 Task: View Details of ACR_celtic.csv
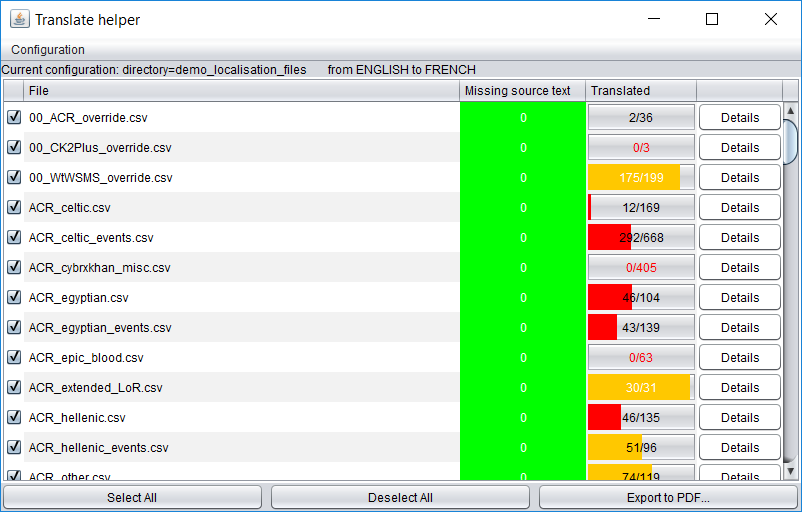click(x=740, y=208)
